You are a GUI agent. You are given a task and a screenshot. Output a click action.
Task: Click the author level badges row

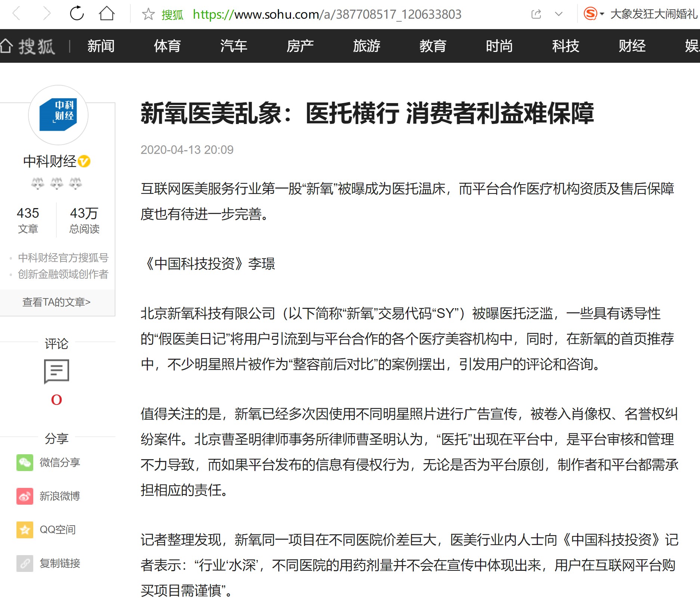pyautogui.click(x=56, y=183)
